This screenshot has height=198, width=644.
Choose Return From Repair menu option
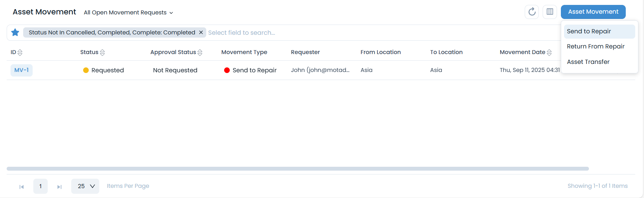[x=596, y=47]
